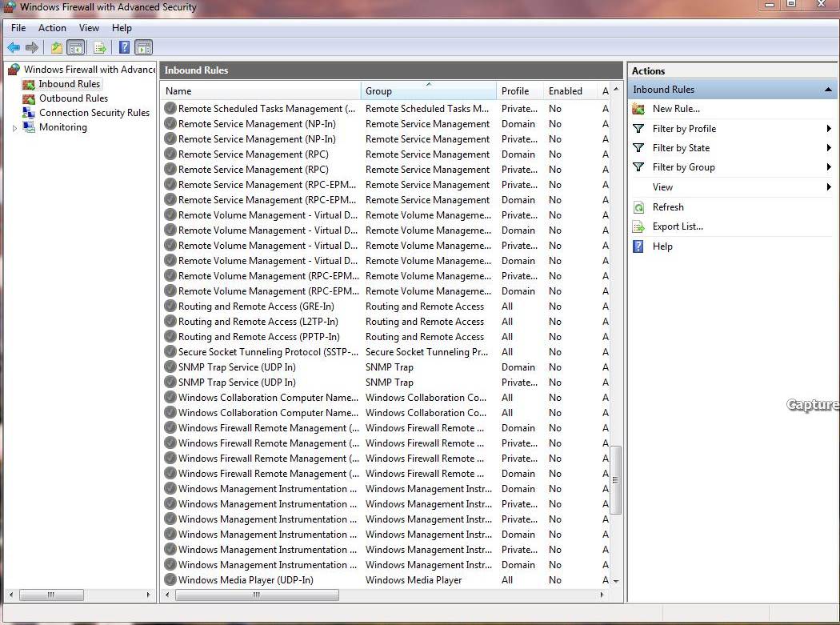Choose Help in the Actions pane

pyautogui.click(x=662, y=246)
